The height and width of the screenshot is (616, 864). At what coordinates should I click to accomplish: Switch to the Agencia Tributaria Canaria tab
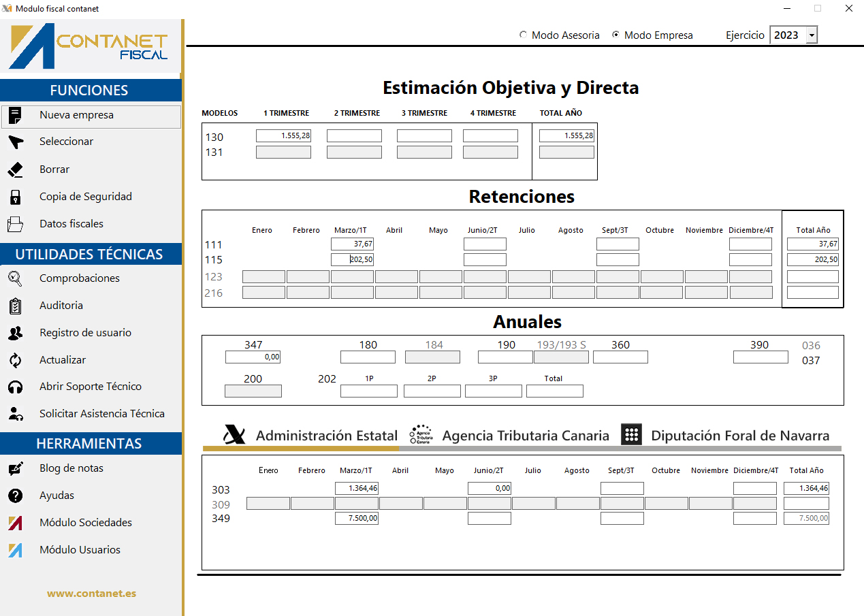509,436
